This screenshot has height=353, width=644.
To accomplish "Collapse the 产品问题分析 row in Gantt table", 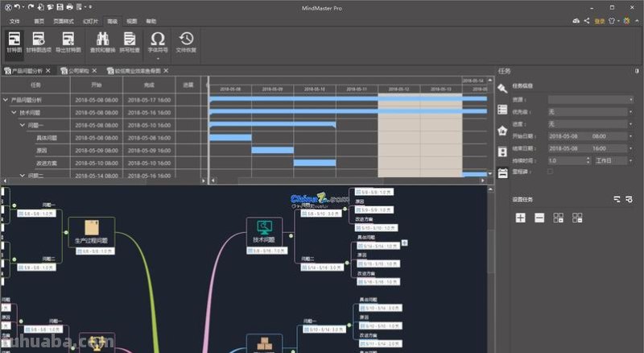I will pos(6,100).
